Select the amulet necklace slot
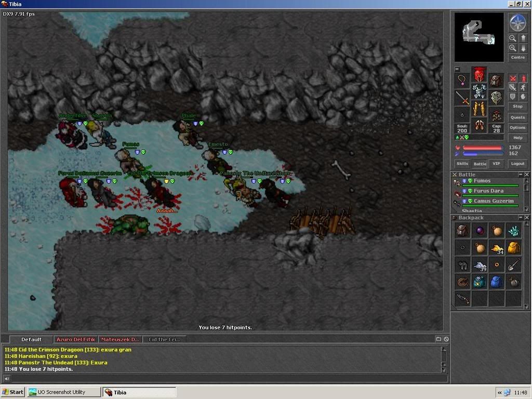Viewport: 532px width, 399px height. 462,81
